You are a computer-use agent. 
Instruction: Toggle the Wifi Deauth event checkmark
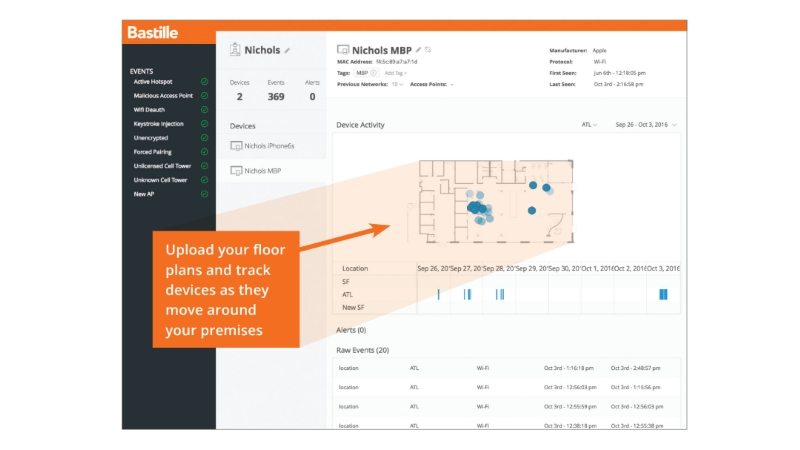(204, 110)
